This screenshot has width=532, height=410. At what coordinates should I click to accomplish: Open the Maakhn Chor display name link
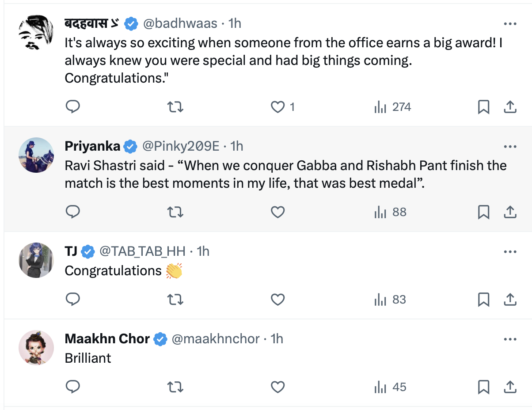107,339
